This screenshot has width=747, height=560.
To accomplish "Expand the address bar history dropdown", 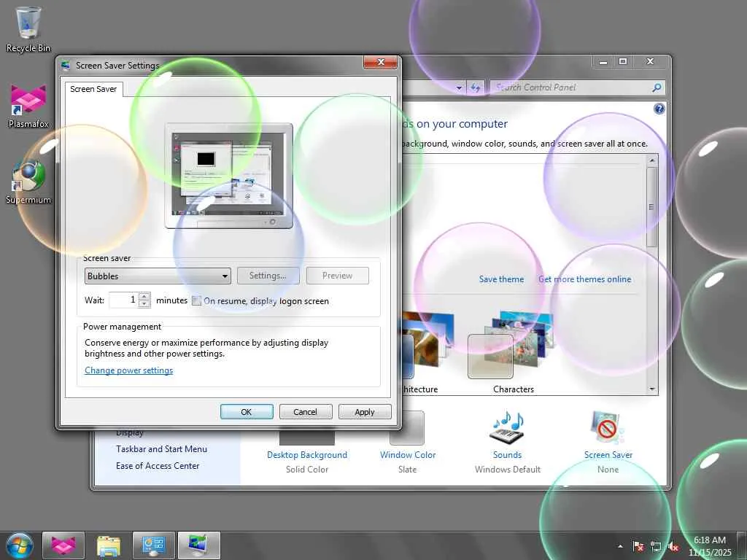I will tap(459, 87).
